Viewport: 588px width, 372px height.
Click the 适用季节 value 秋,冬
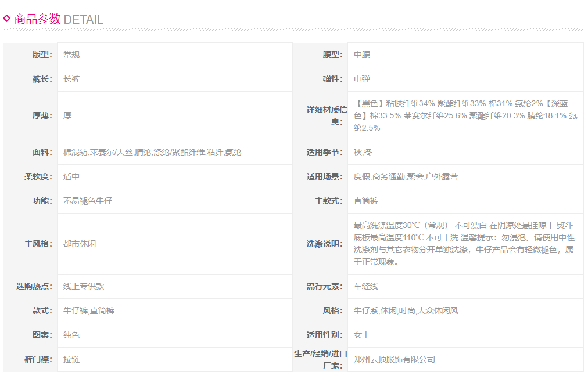pos(364,152)
